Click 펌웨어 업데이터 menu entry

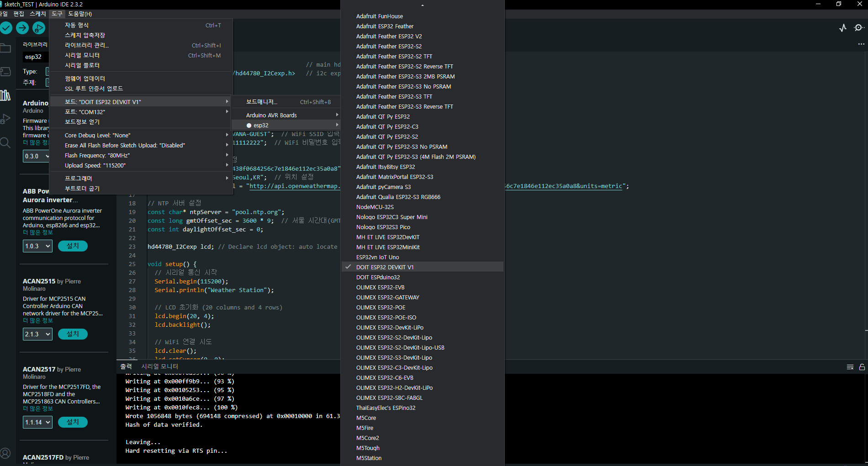[141, 79]
